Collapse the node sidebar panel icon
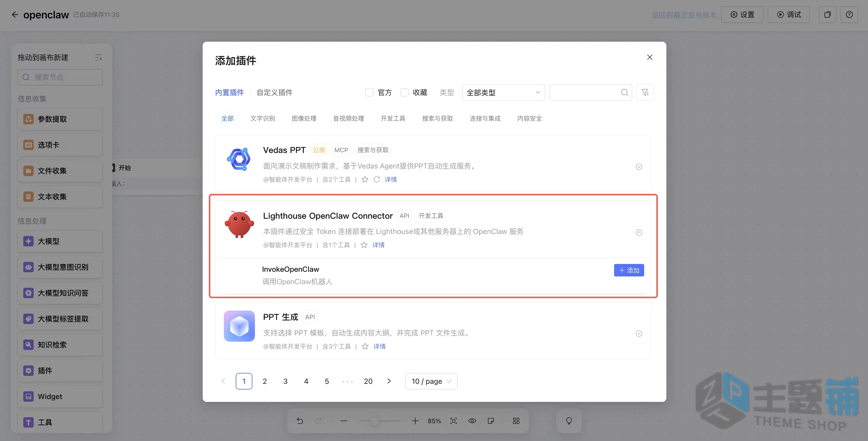This screenshot has width=868, height=441. (x=98, y=58)
